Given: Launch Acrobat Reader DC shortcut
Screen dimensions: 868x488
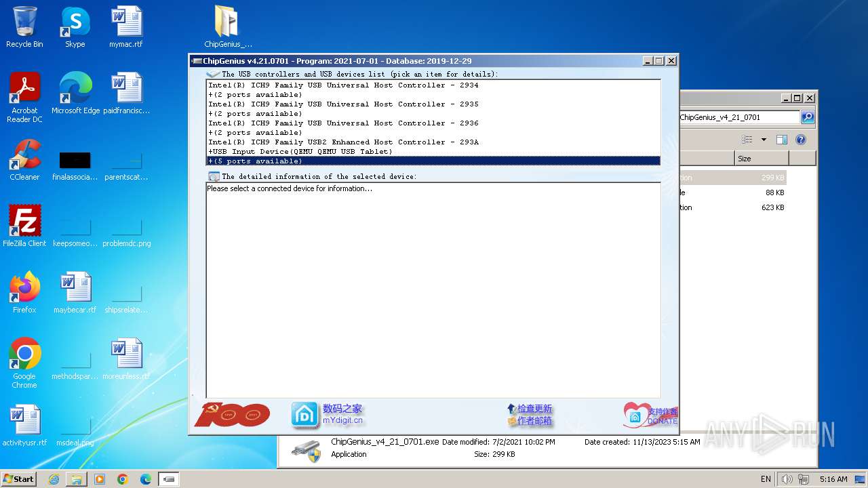Looking at the screenshot, I should pyautogui.click(x=24, y=98).
